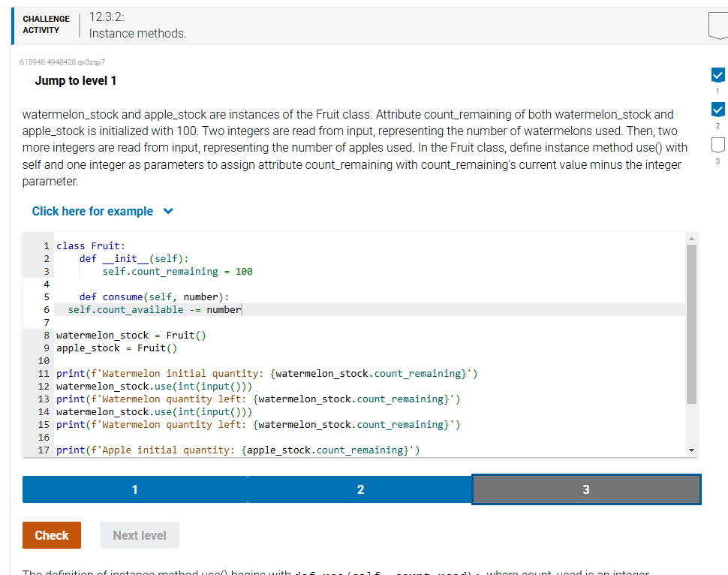Switch to level 1 tab
Screen dimensions: 728x575
[134, 489]
